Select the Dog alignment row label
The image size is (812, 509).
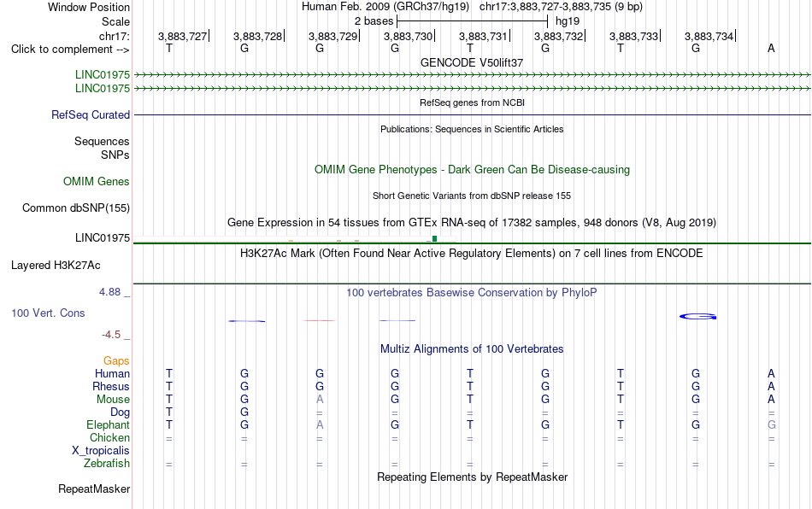click(x=121, y=412)
